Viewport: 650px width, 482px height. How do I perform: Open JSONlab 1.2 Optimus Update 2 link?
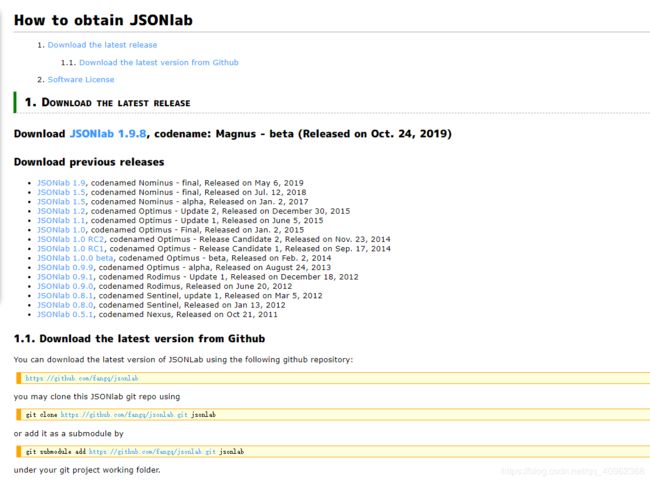(x=61, y=211)
